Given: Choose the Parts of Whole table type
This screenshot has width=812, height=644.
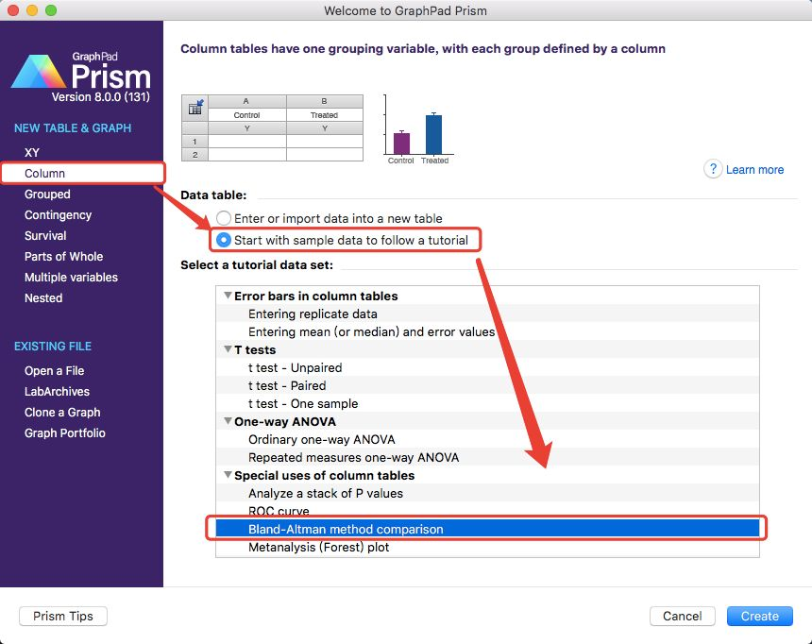Looking at the screenshot, I should [x=63, y=256].
